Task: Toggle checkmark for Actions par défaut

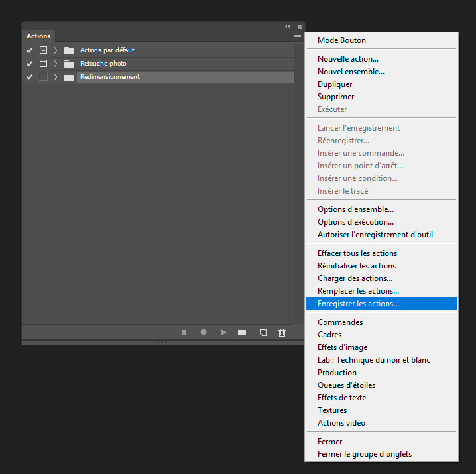Action: pyautogui.click(x=29, y=50)
